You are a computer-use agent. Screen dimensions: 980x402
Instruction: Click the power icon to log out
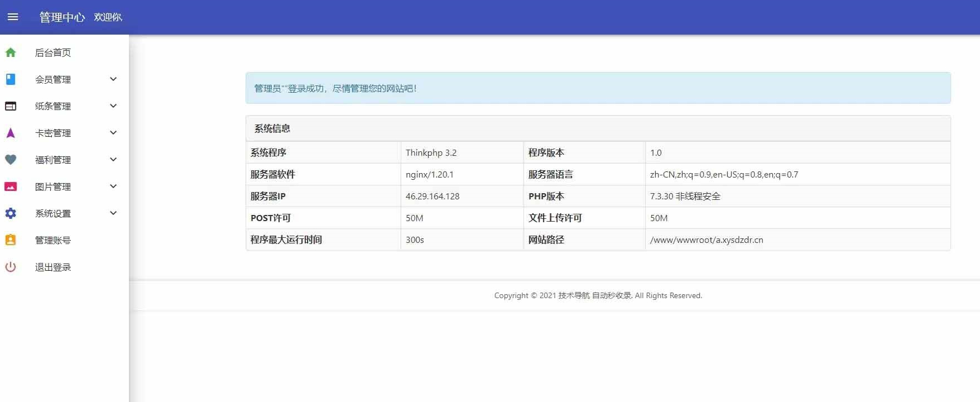tap(11, 267)
